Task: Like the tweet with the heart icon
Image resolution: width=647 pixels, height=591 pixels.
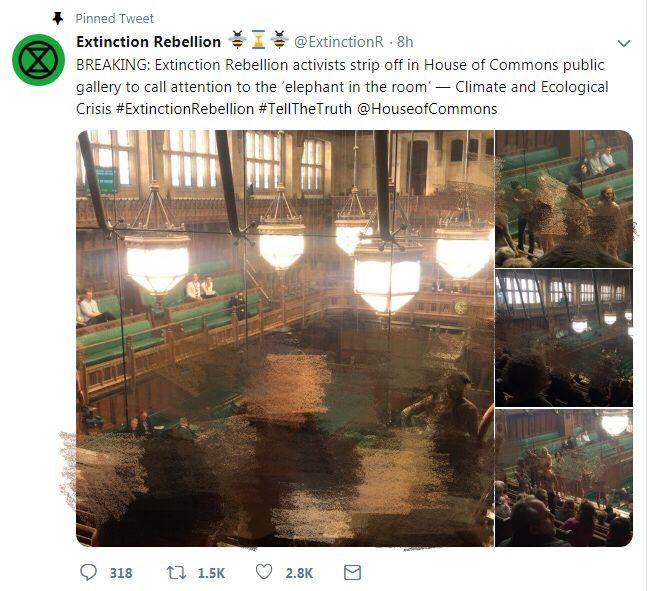Action: click(264, 572)
